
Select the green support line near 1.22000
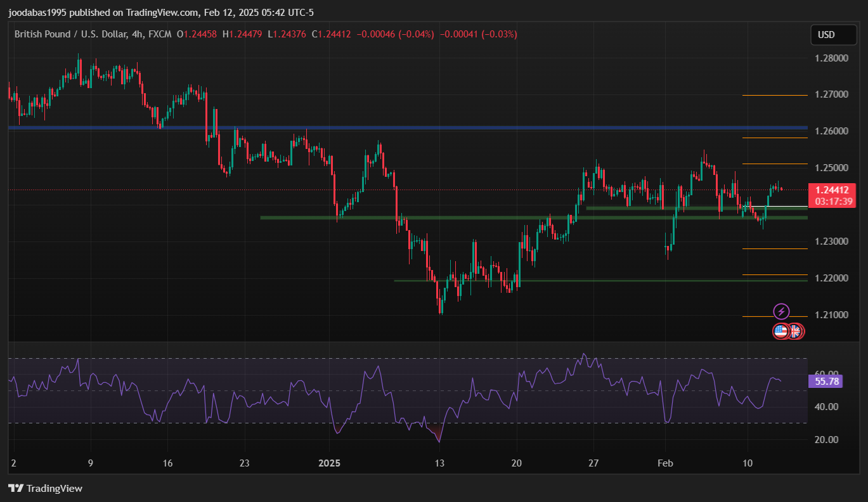tap(571, 280)
